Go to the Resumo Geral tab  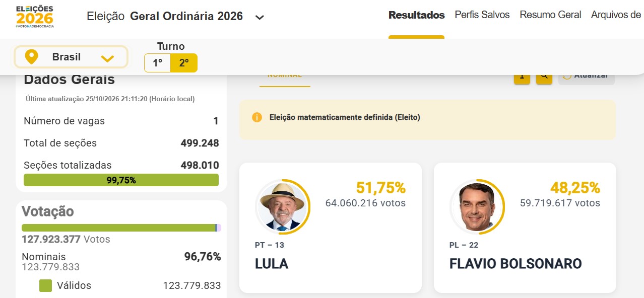point(550,15)
